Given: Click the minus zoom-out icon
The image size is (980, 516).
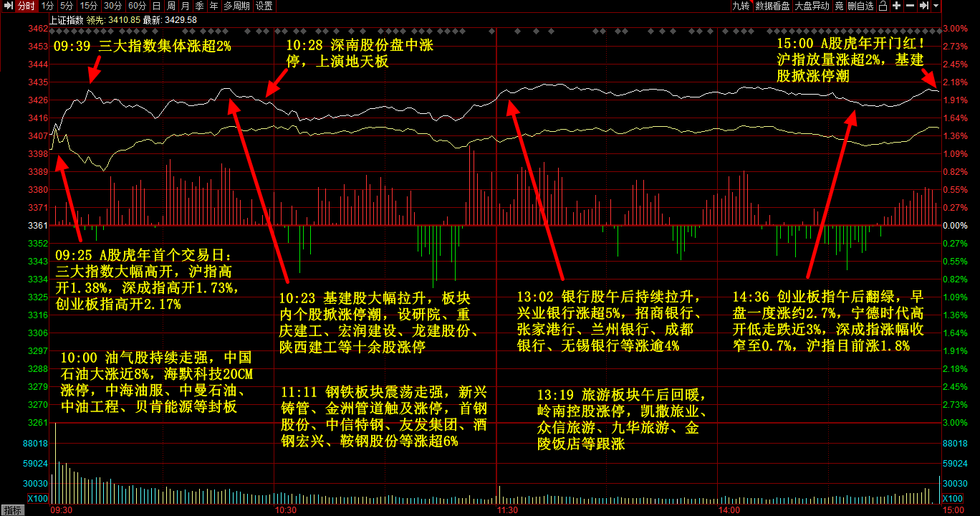Looking at the screenshot, I should [910, 6].
